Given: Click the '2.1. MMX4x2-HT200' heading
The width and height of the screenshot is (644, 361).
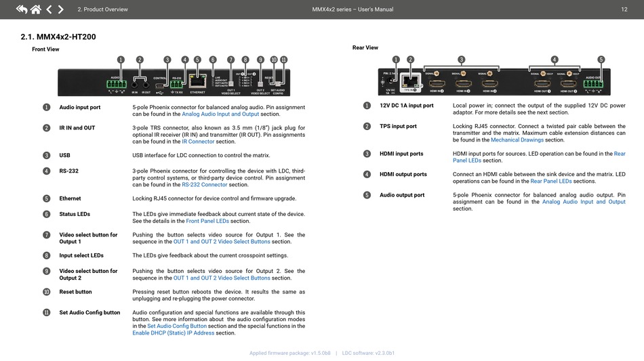Looking at the screenshot, I should (58, 37).
